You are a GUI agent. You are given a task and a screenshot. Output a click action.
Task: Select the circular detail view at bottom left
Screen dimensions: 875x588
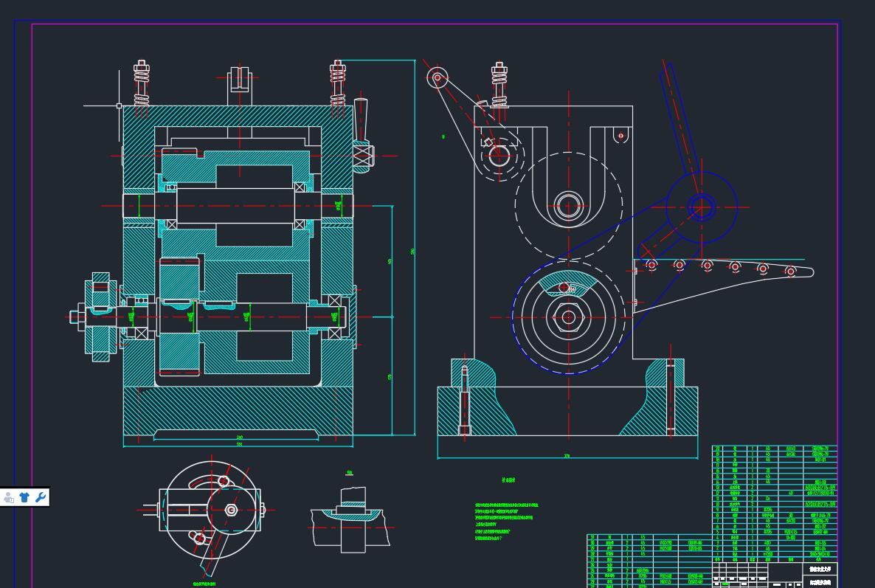(211, 509)
